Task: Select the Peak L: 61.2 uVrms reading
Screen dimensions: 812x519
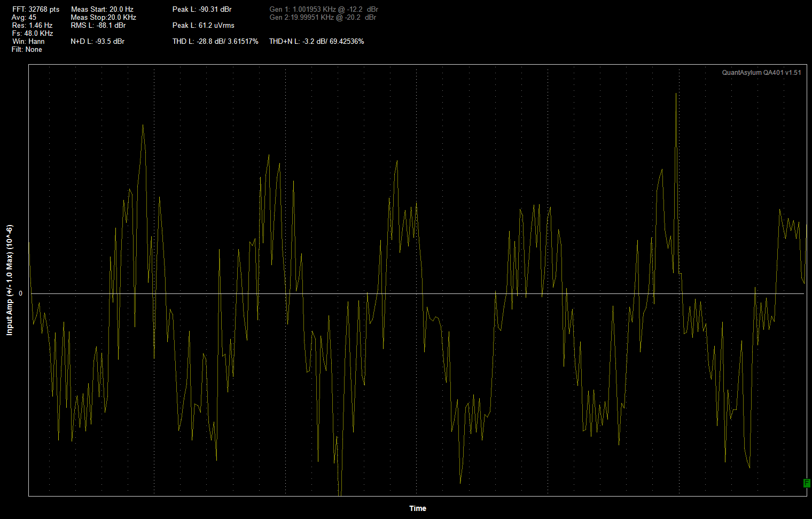Action: (204, 26)
